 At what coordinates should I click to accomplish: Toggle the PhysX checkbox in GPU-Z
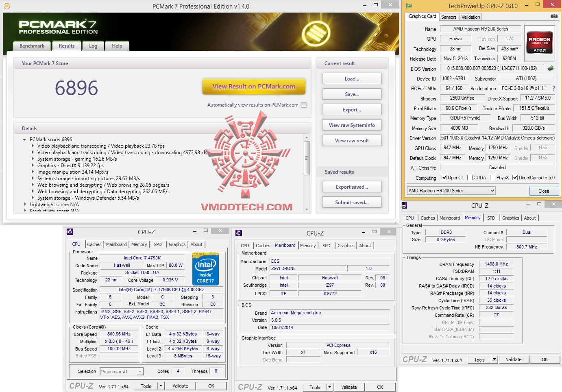click(x=493, y=178)
